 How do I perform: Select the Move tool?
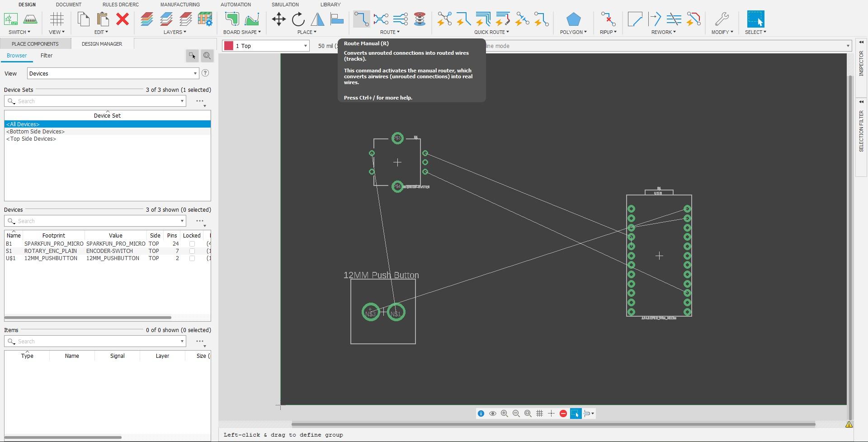278,19
